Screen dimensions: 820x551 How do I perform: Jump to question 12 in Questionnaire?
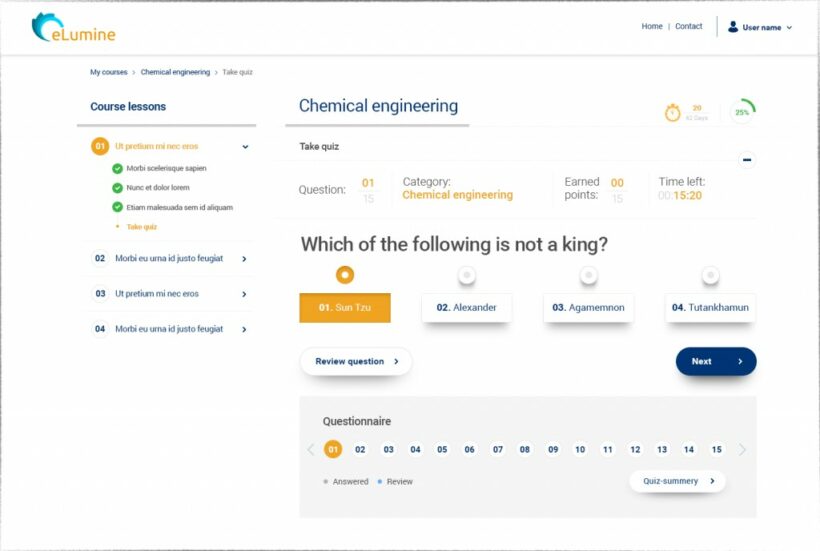[635, 450]
